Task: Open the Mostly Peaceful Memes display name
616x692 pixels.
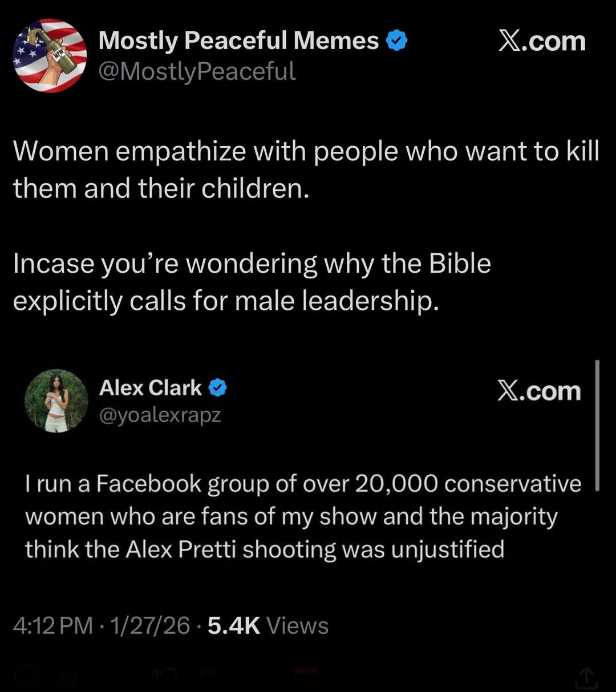Action: click(238, 41)
